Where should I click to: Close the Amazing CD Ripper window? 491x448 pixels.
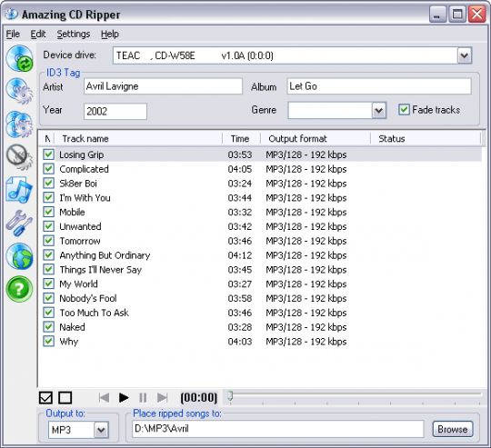(477, 14)
